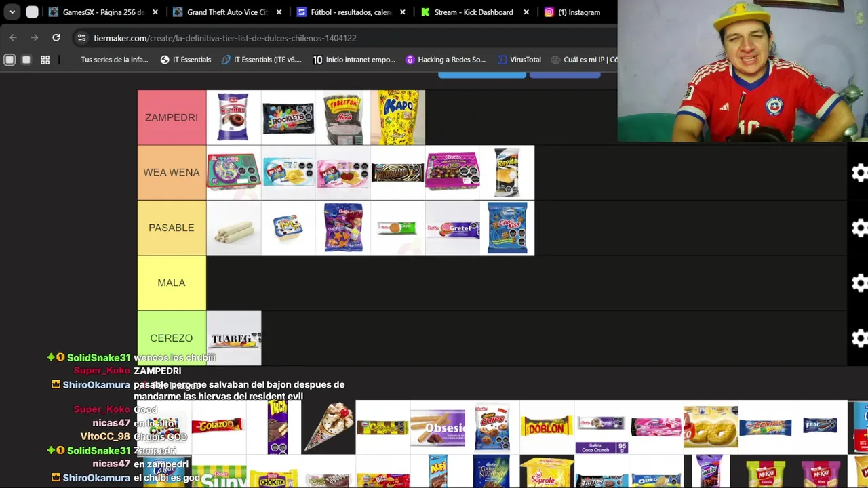Pick the Tabletón candy in ZAMPEDRI tier

click(343, 118)
